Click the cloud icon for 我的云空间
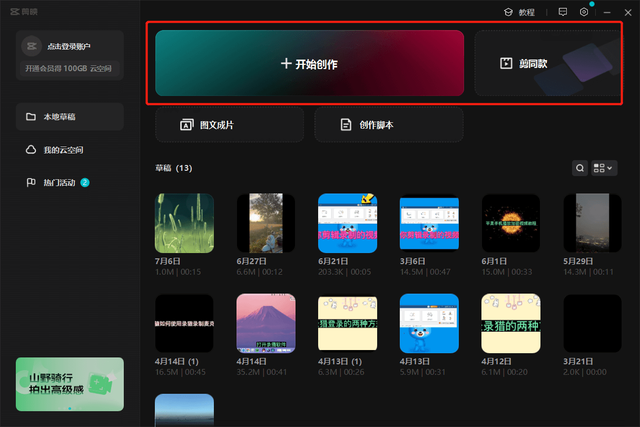 click(x=31, y=150)
